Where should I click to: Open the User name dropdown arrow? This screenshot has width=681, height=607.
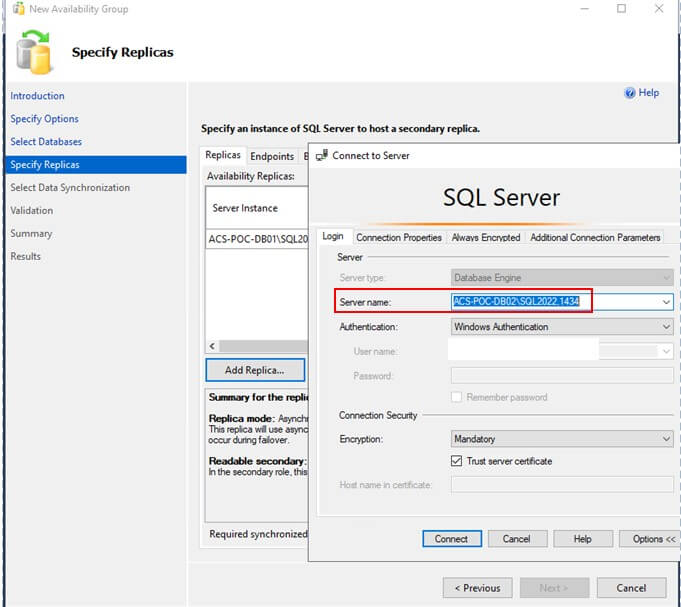tap(666, 351)
